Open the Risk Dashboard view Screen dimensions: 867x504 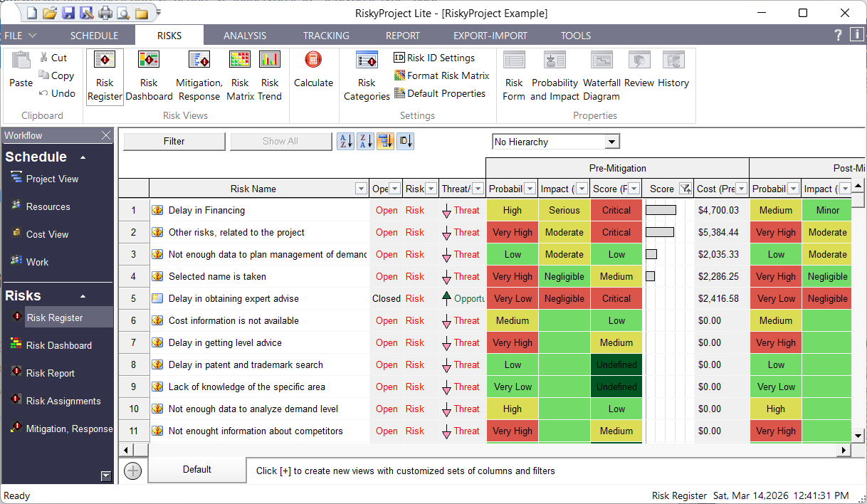pos(149,75)
